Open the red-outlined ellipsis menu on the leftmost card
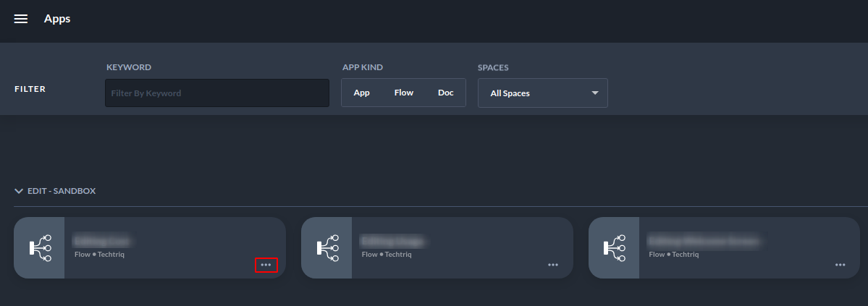 [x=266, y=265]
